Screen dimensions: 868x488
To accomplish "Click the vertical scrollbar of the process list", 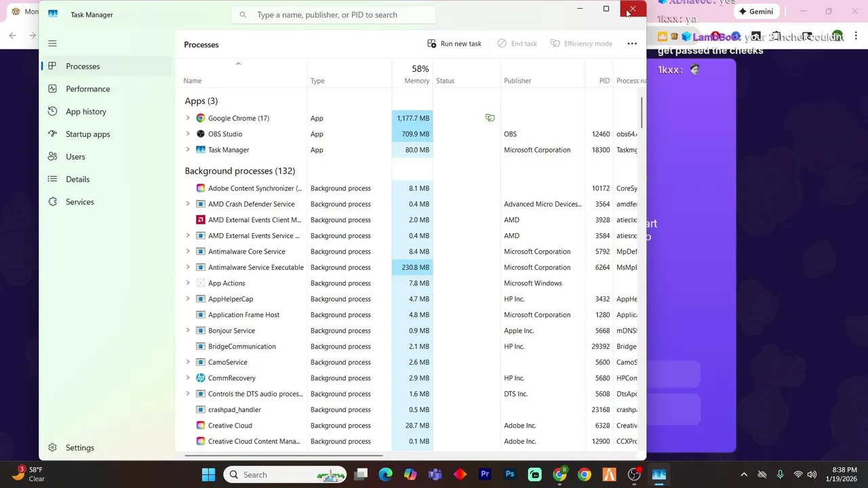I will [x=642, y=112].
